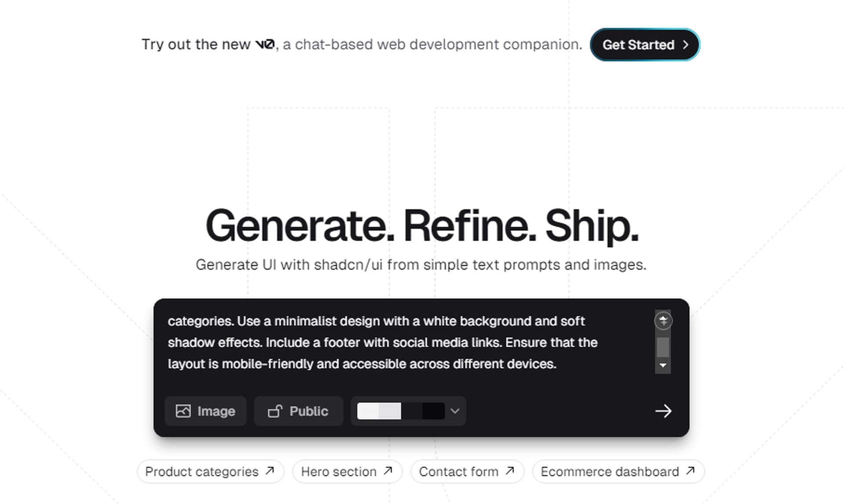Click the scroll down stepper icon
The height and width of the screenshot is (504, 844).
pos(663,366)
